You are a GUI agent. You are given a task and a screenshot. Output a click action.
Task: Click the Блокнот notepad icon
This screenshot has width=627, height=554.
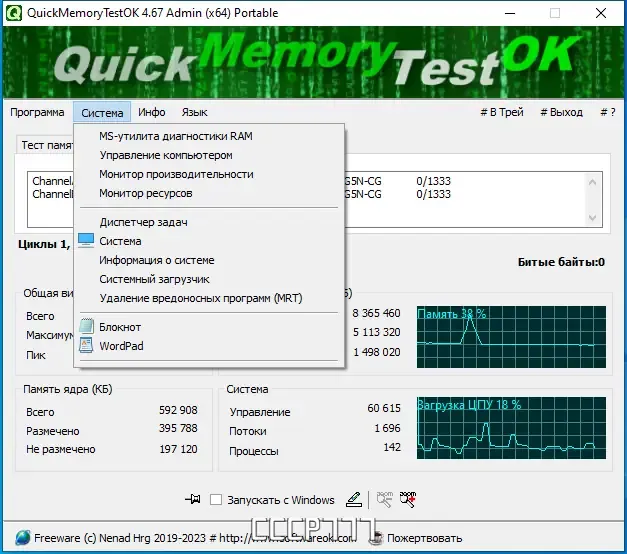coord(86,326)
